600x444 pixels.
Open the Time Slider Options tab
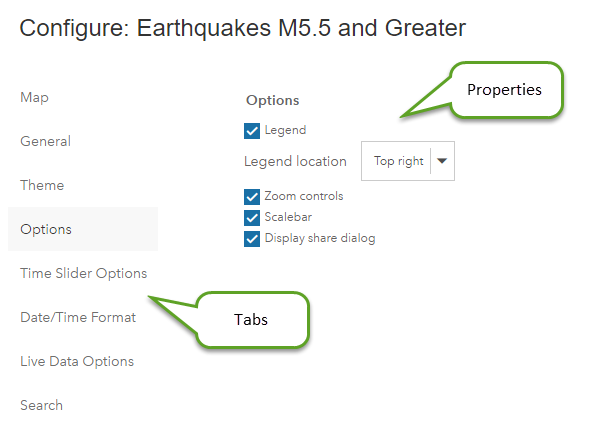(x=83, y=273)
